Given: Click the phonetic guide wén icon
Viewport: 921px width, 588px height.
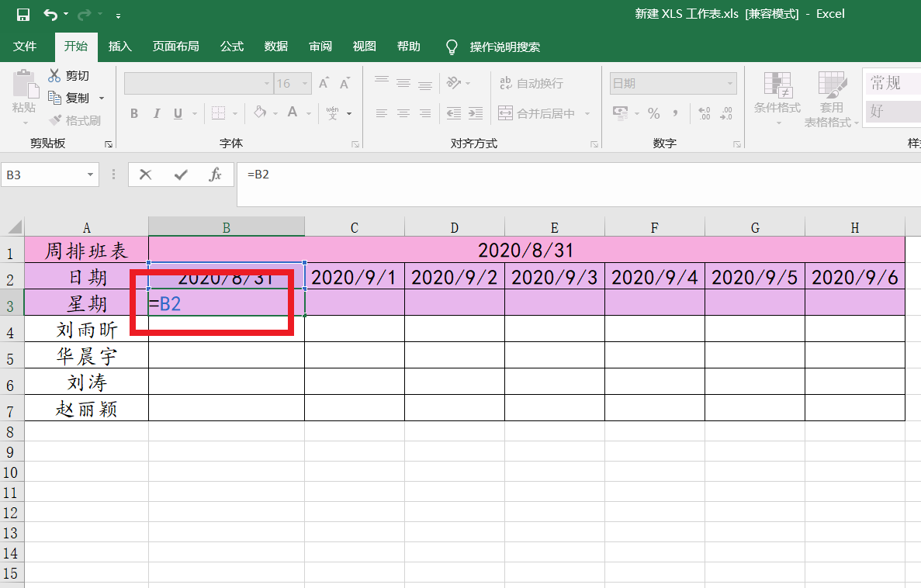Looking at the screenshot, I should 332,112.
